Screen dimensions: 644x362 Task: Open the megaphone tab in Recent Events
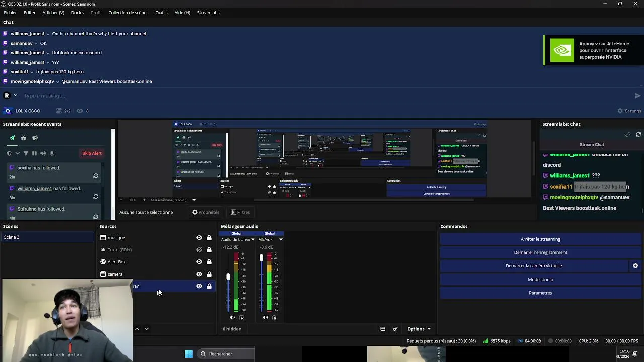(x=35, y=138)
